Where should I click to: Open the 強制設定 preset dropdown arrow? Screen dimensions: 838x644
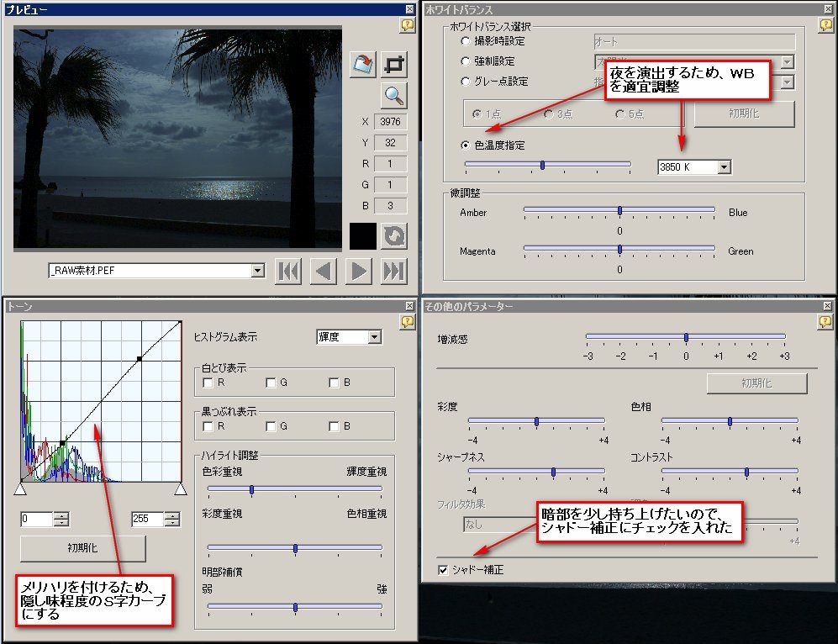pyautogui.click(x=788, y=62)
